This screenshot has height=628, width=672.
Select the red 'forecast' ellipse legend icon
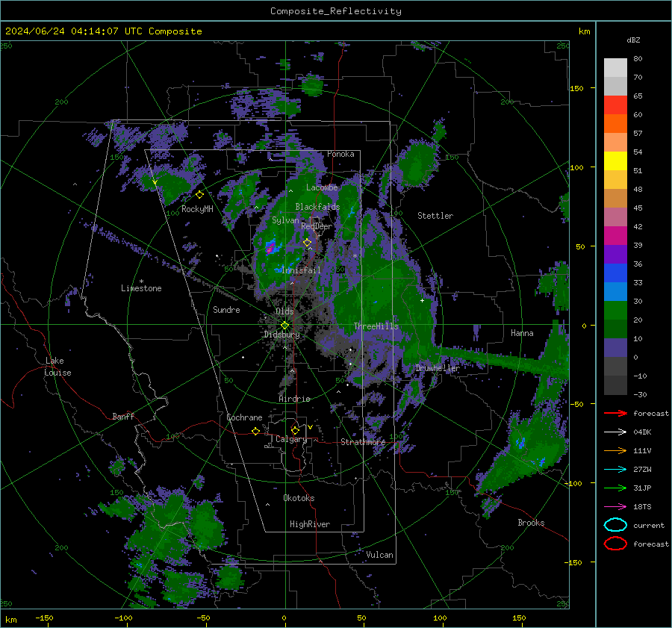pos(615,544)
